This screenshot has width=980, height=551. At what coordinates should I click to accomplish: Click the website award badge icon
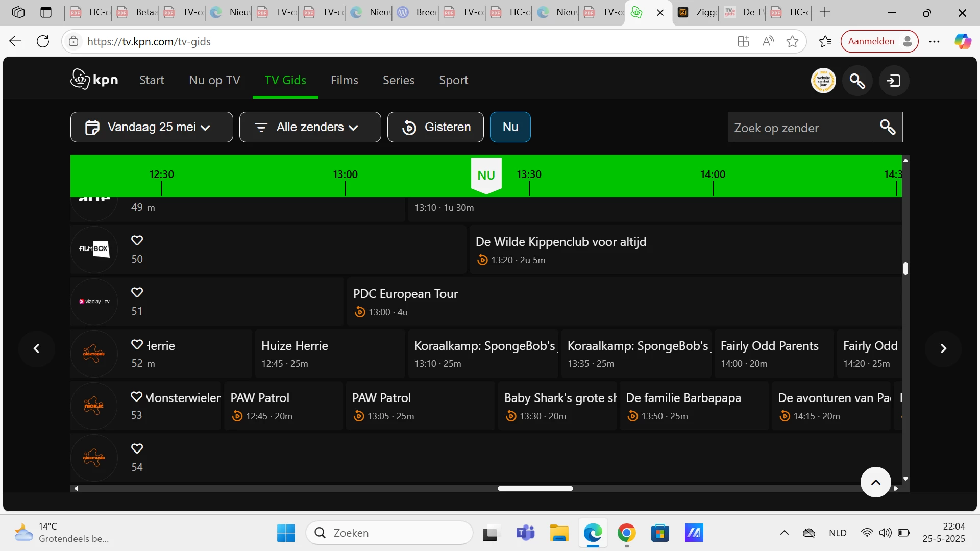(x=823, y=81)
